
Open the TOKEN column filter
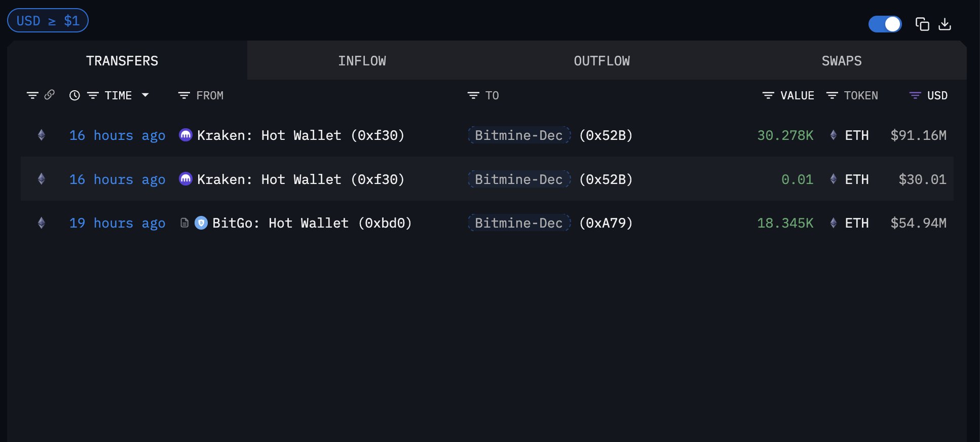coord(832,95)
